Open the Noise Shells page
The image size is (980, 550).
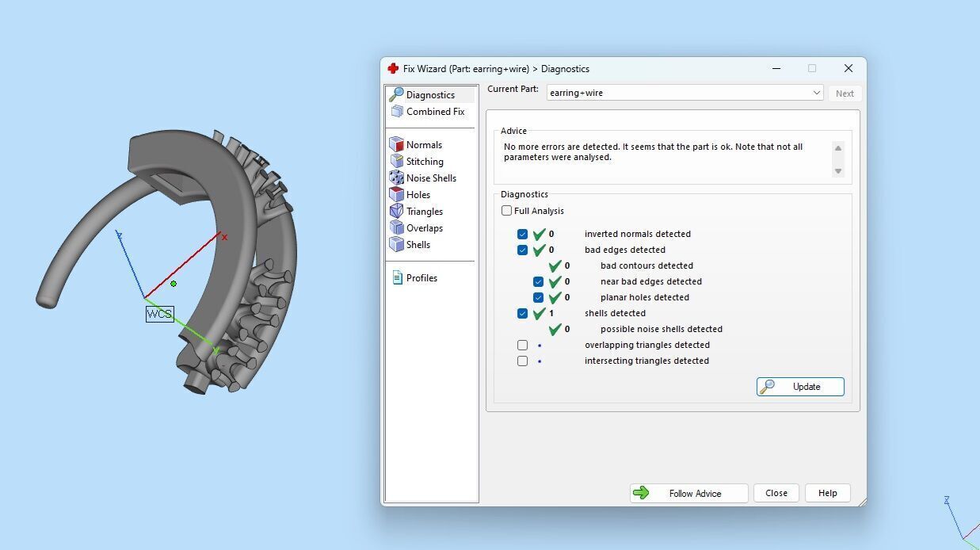pos(431,178)
